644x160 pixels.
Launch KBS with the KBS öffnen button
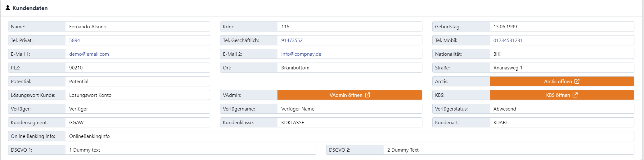tap(557, 95)
